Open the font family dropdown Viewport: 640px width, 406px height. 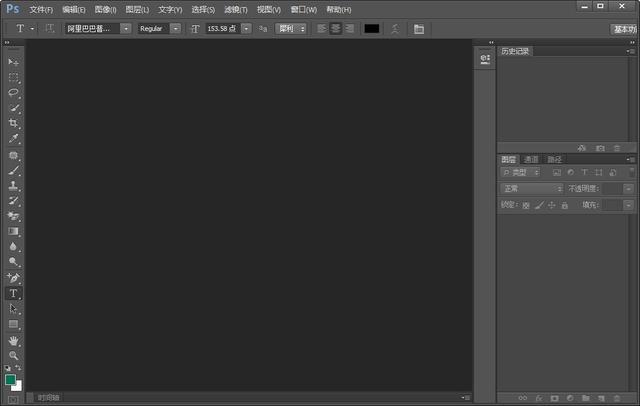tap(126, 29)
